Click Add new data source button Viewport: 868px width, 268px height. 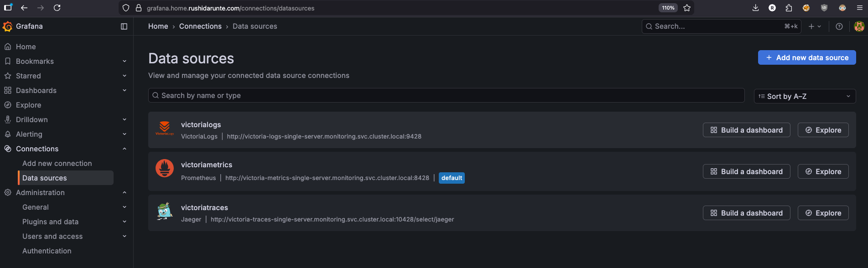click(807, 57)
